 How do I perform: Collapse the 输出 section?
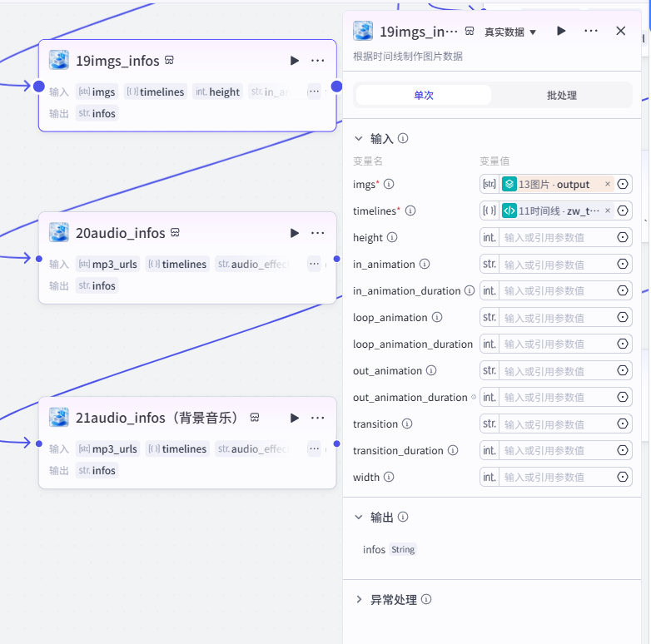click(x=359, y=517)
